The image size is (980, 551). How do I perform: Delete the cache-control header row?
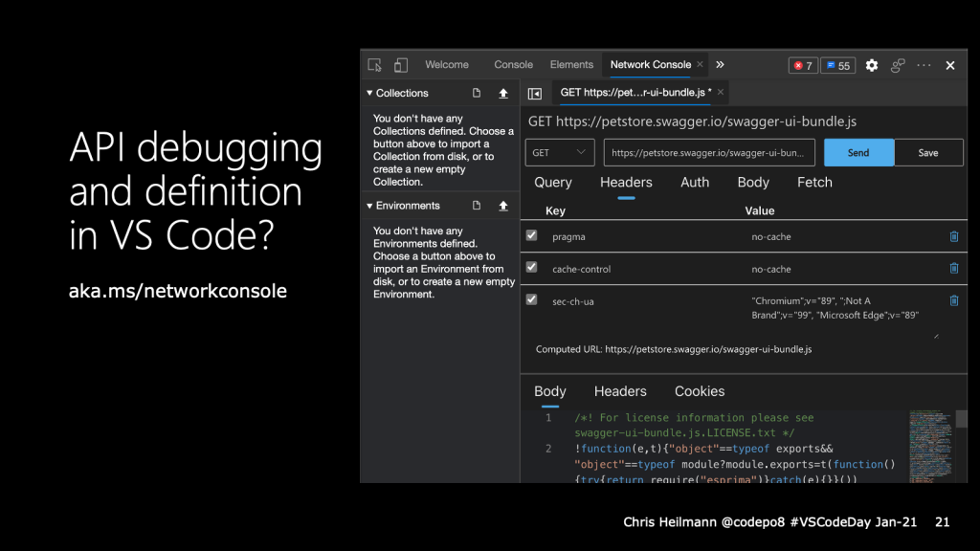click(954, 268)
